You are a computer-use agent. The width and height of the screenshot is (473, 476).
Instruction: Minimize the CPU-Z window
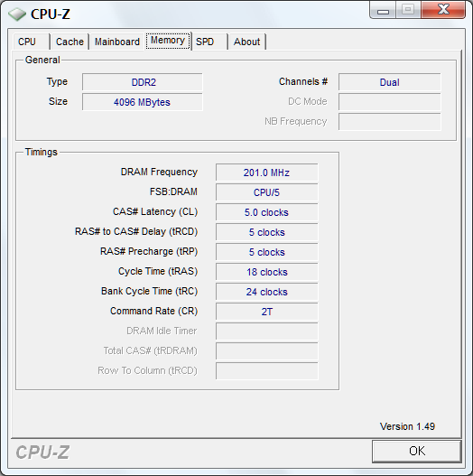(x=383, y=9)
